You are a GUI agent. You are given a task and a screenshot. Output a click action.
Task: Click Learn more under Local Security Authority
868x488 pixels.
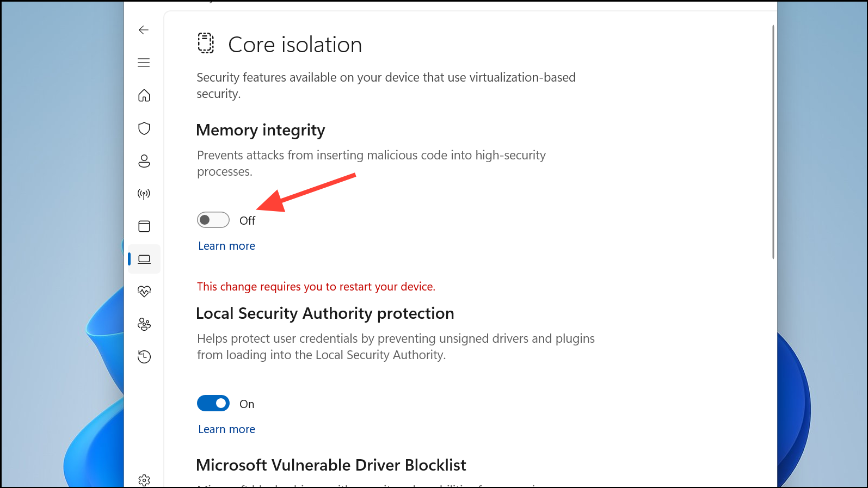(226, 429)
